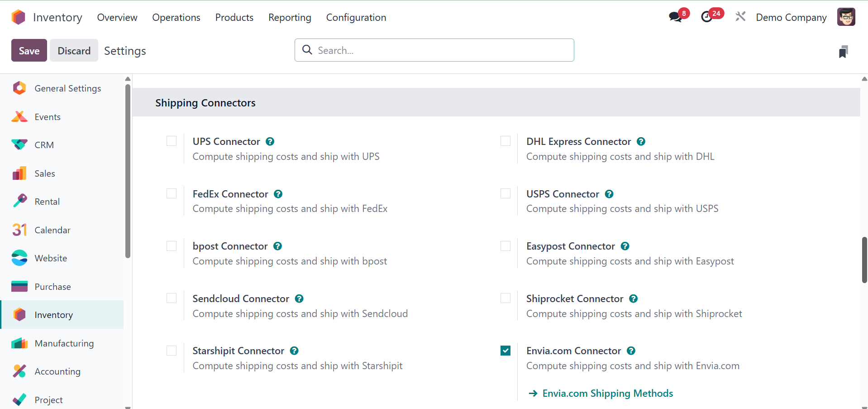Click the sidebar app list scrollbar thumb
This screenshot has height=409, width=868.
coord(128,171)
